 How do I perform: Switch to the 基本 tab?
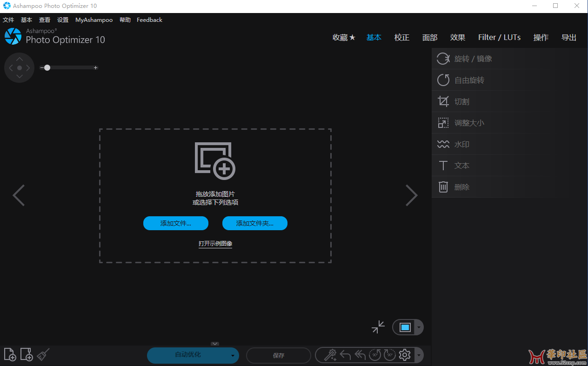tap(374, 38)
